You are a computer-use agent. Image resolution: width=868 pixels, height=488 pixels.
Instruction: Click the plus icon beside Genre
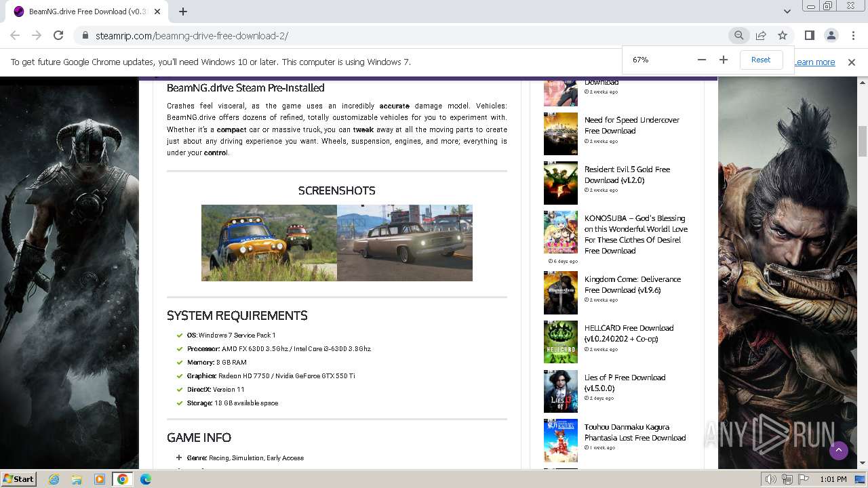coord(179,458)
